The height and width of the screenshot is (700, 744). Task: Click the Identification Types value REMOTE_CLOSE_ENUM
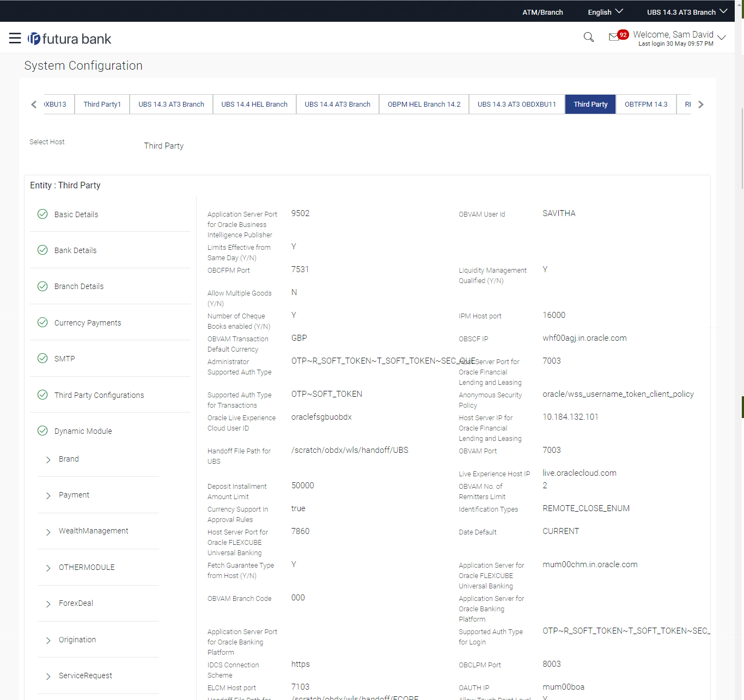(586, 508)
